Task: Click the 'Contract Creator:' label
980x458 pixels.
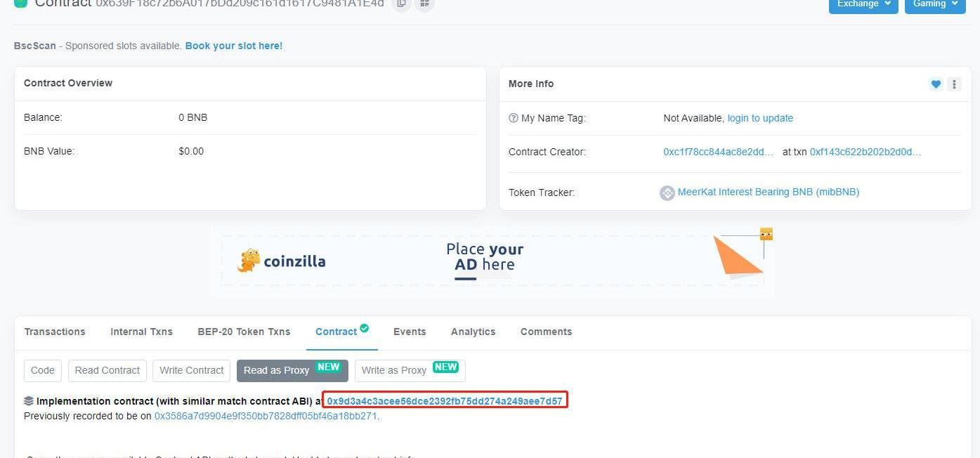Action: 547,152
